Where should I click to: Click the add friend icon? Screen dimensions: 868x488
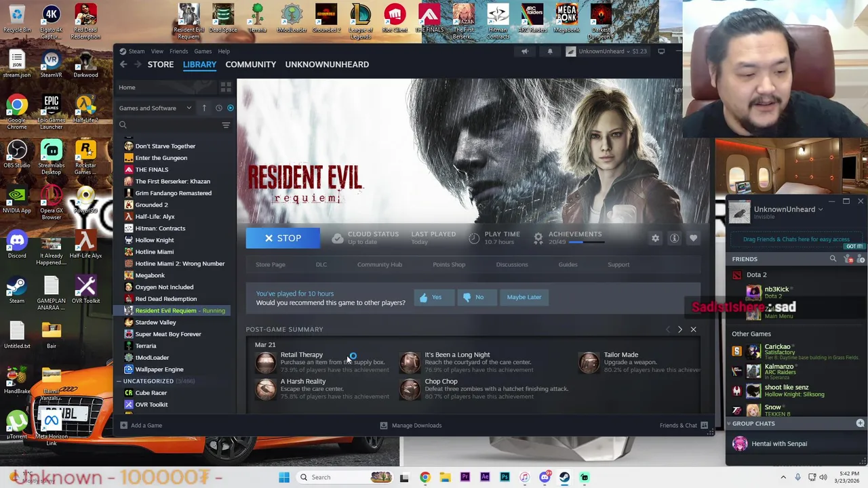coord(861,259)
